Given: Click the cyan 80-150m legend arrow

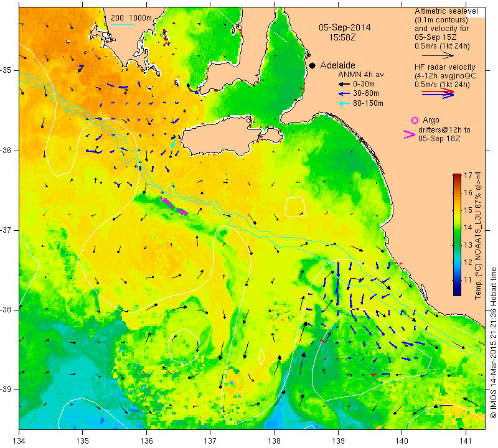Looking at the screenshot, I should [x=344, y=103].
